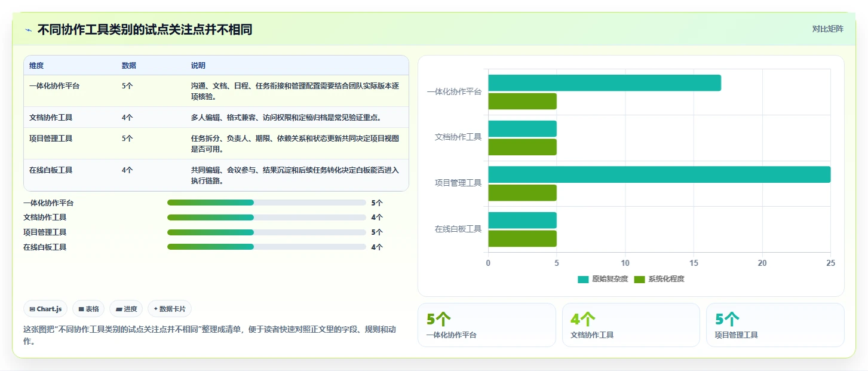868x371 pixels.
Task: Open the 5个 一体化协作平台 data card
Action: click(486, 325)
